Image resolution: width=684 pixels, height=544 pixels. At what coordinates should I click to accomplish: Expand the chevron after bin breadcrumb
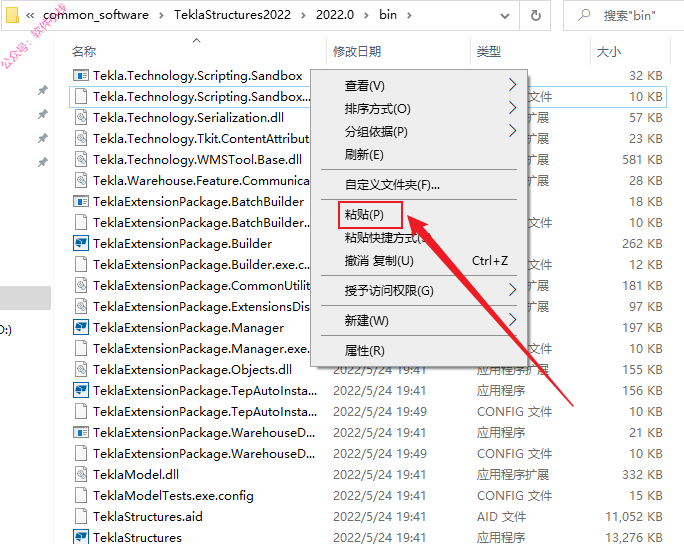(409, 15)
